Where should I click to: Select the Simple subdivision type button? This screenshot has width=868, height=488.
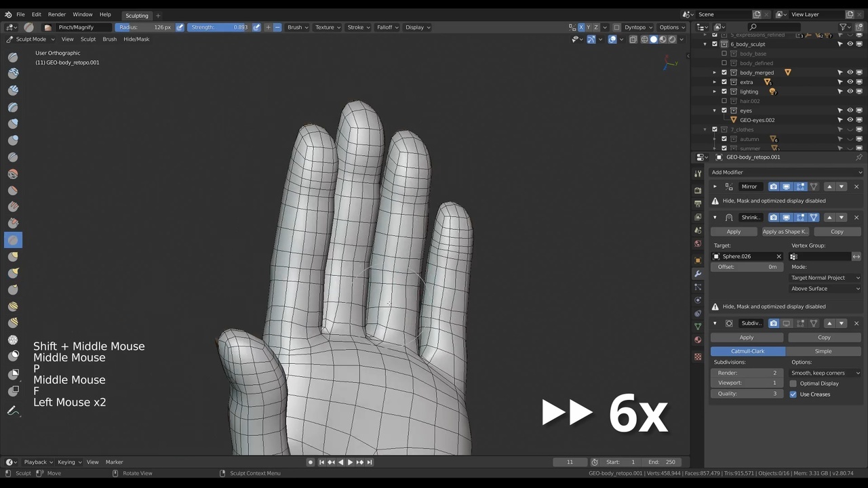(x=823, y=351)
